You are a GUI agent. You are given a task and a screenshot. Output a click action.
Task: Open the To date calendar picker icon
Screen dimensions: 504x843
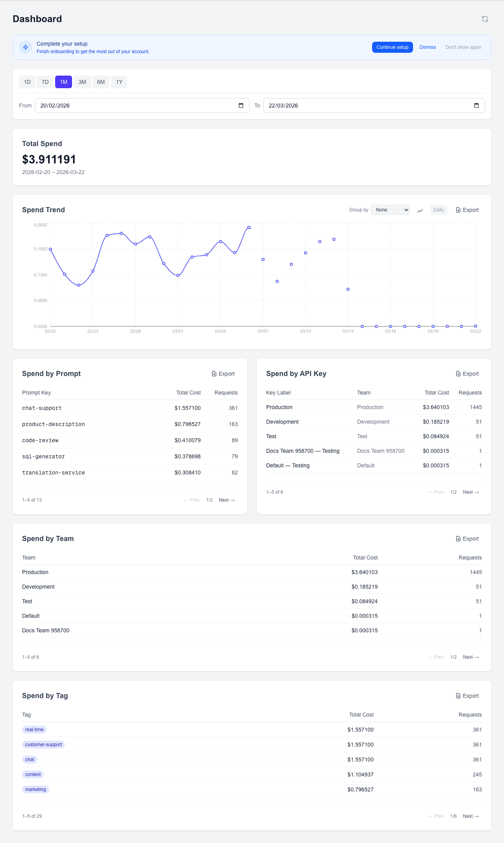tap(476, 106)
